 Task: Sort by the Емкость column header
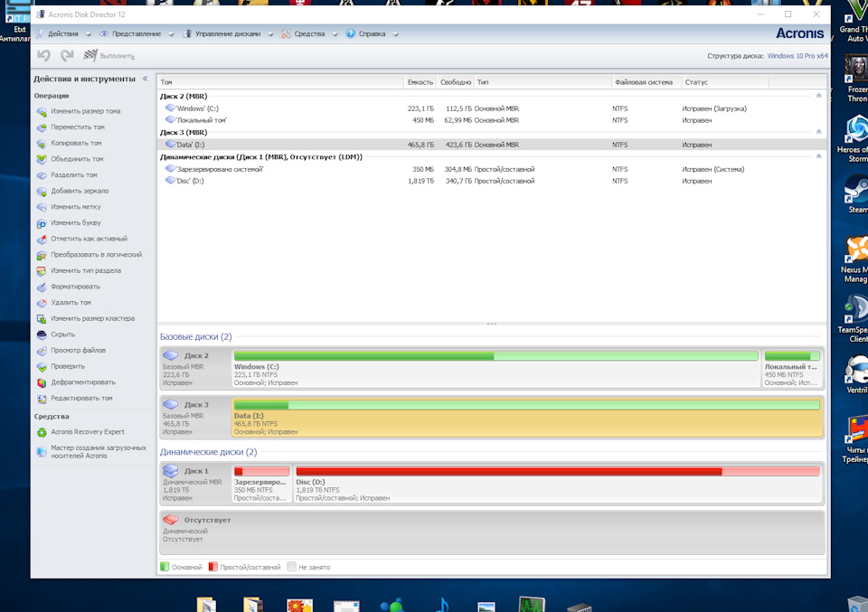(420, 82)
